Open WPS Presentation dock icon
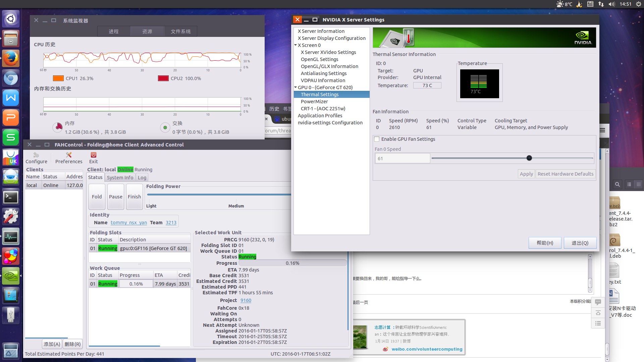The width and height of the screenshot is (644, 362). [x=11, y=118]
